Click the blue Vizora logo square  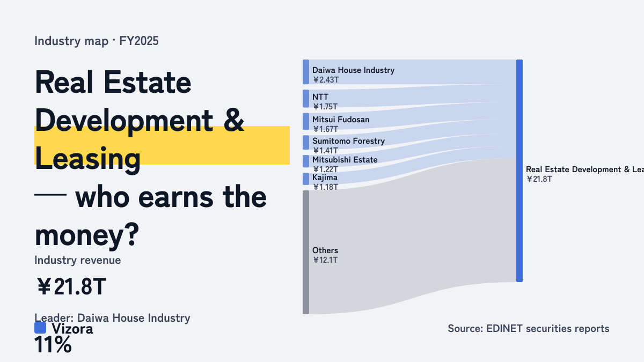pos(40,328)
